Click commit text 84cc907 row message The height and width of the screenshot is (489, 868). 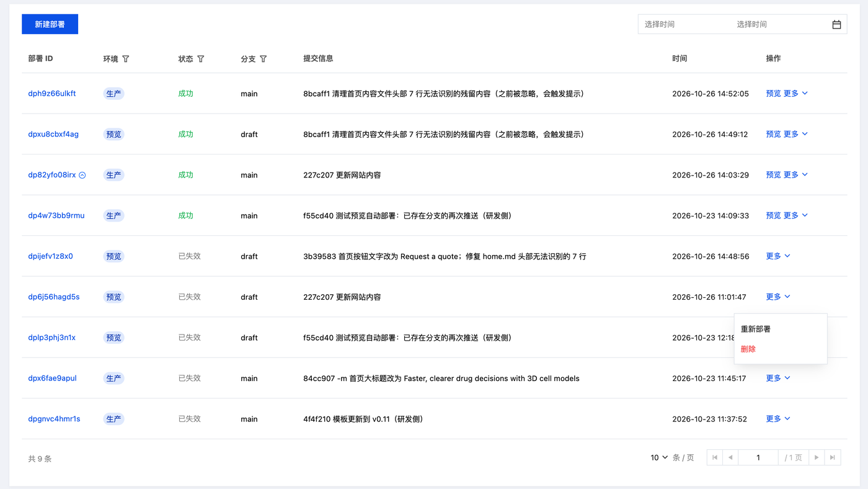coord(441,378)
